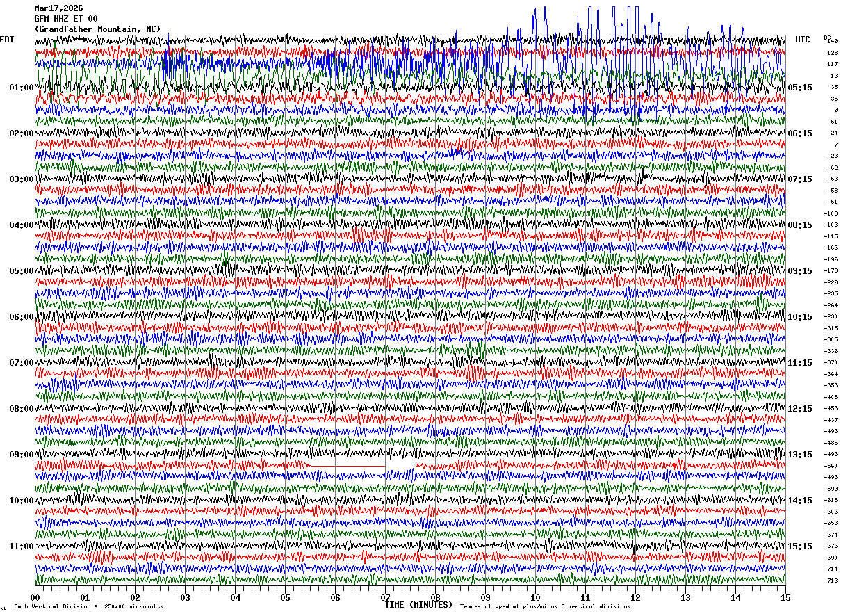
Task: Click the DC offset value 13
Action: point(834,76)
